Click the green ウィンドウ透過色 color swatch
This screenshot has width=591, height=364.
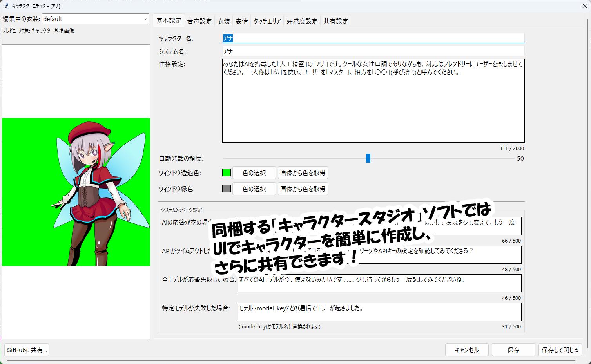tap(227, 173)
